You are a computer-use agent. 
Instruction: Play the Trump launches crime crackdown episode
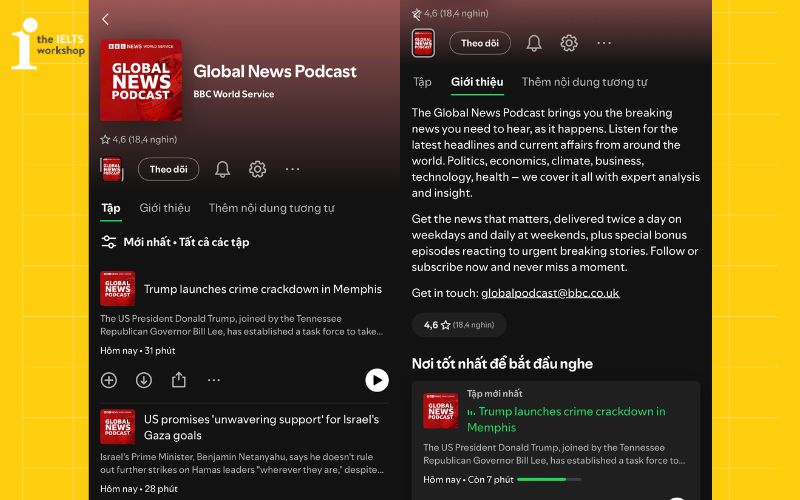[x=376, y=380]
